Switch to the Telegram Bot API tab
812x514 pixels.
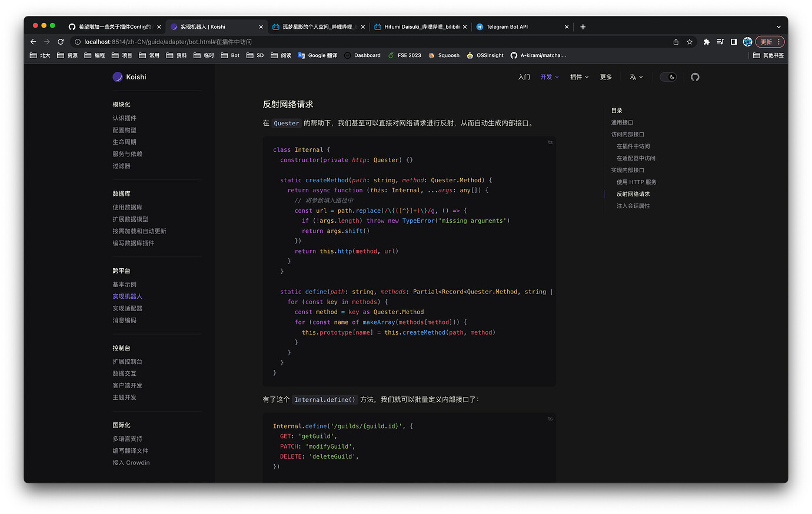pos(507,26)
